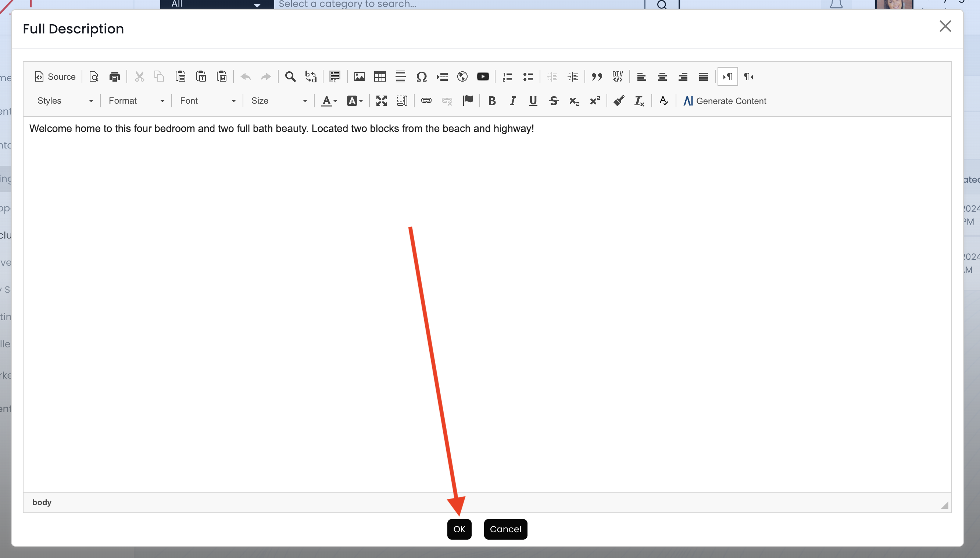This screenshot has width=980, height=558.
Task: Expand the Format dropdown
Action: click(x=136, y=101)
